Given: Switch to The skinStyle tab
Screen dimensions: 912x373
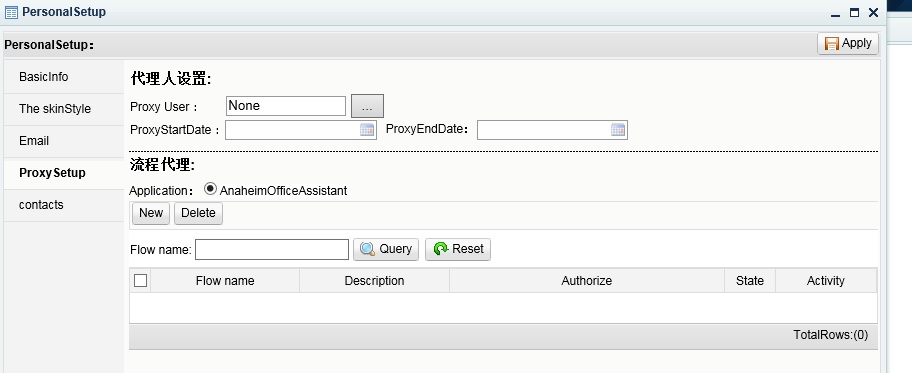Looking at the screenshot, I should (x=63, y=109).
